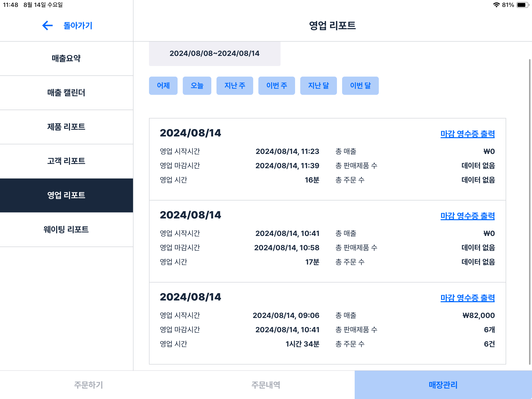The height and width of the screenshot is (399, 532).
Task: Open the 매출요약 sidebar menu
Action: pyautogui.click(x=66, y=58)
